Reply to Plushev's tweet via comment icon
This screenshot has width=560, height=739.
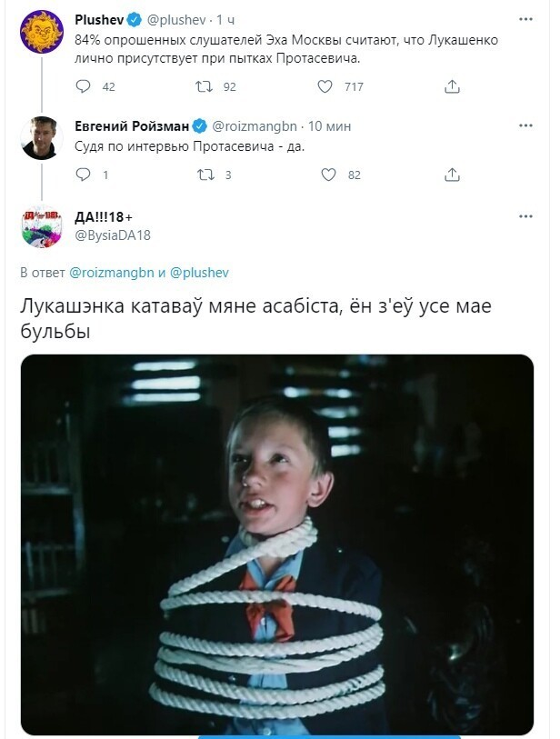[83, 86]
